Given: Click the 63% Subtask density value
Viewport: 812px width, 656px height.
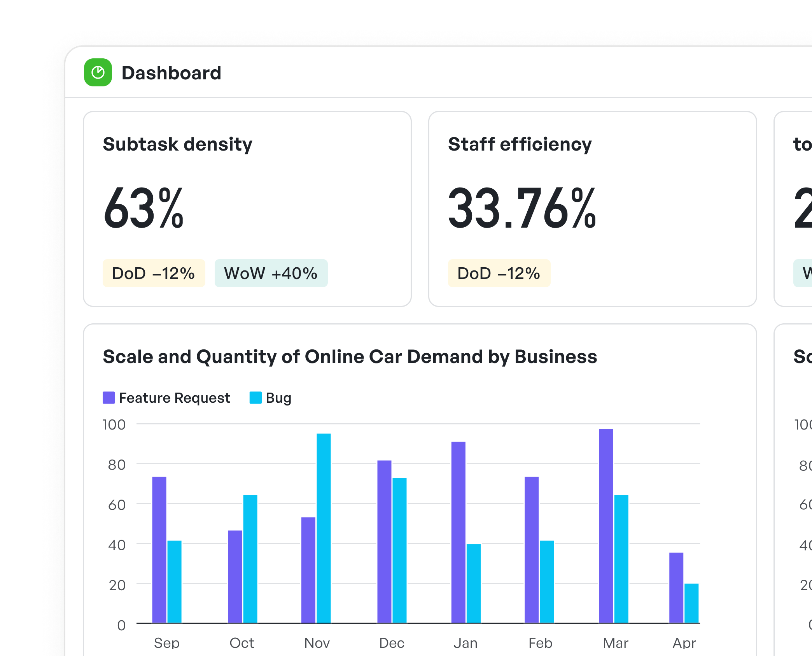Looking at the screenshot, I should 143,209.
